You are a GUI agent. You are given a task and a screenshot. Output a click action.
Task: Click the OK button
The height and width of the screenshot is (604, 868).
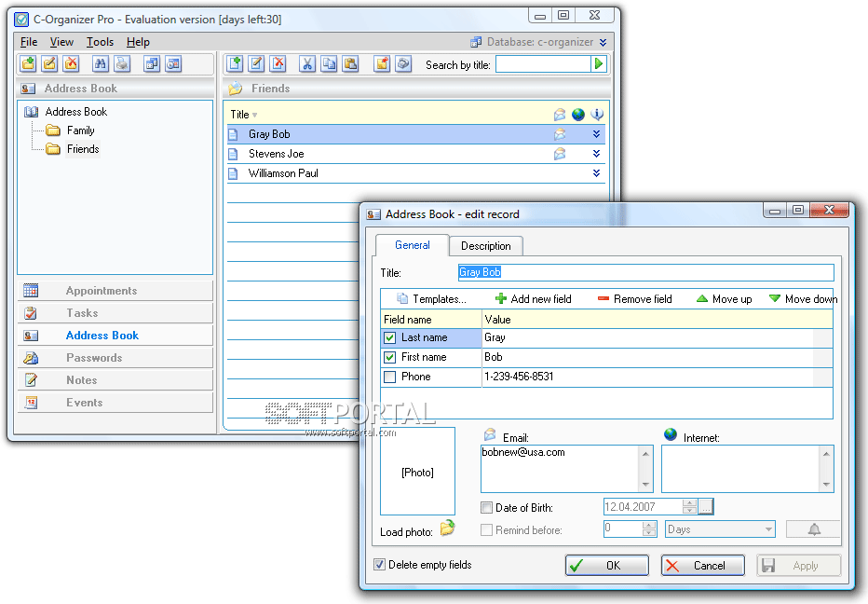tap(606, 565)
